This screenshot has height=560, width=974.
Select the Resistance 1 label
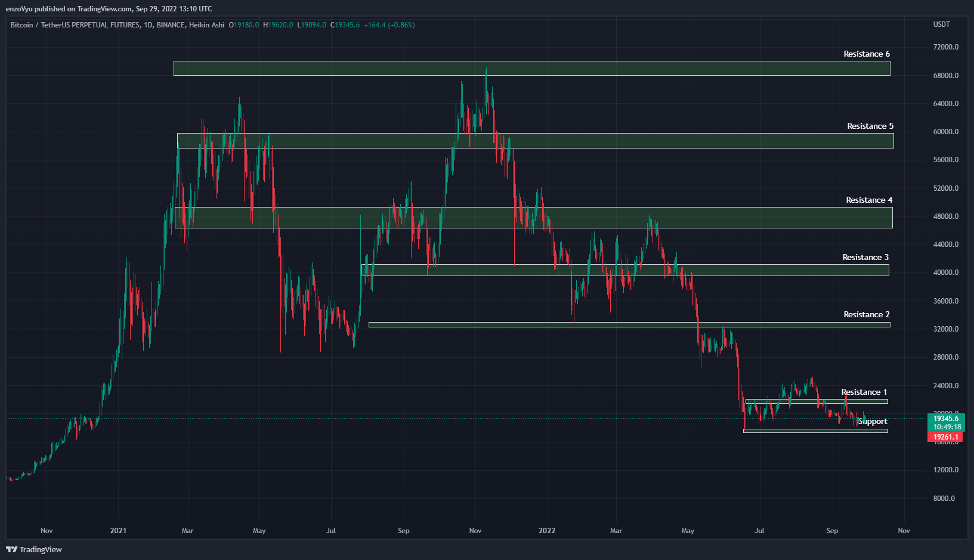click(x=864, y=392)
